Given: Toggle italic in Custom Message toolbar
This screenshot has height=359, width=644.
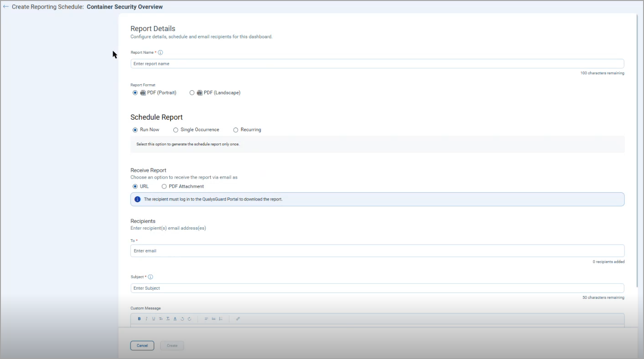Looking at the screenshot, I should (146, 319).
